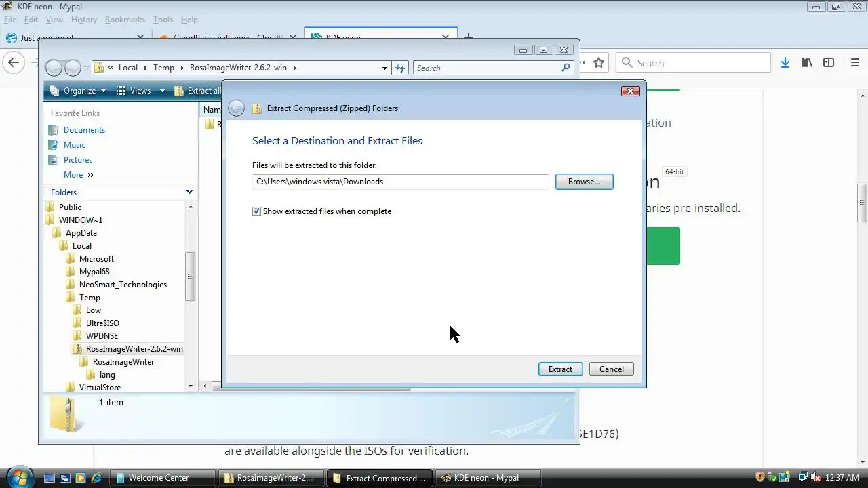
Task: Open the View menu in Mypal
Action: pyautogui.click(x=54, y=20)
